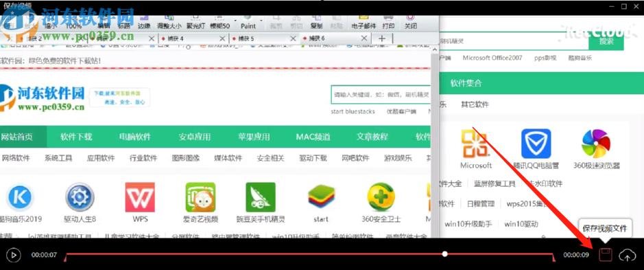644x270 pixels.
Task: Click the 调整大小 resize tool
Action: tap(169, 22)
